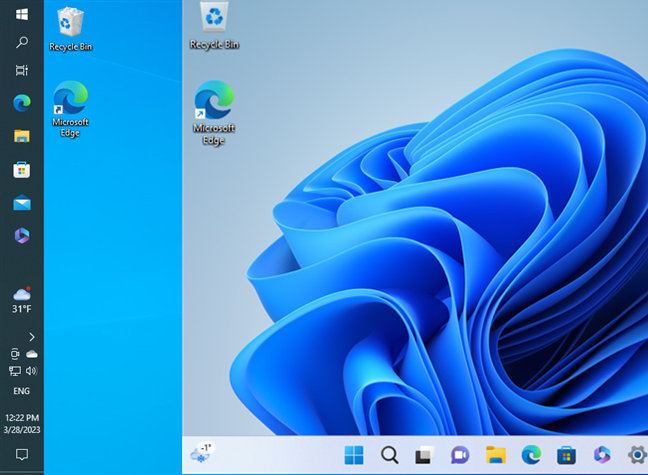648x475 pixels.
Task: Open the Action Center notifications icon
Action: pyautogui.click(x=22, y=454)
